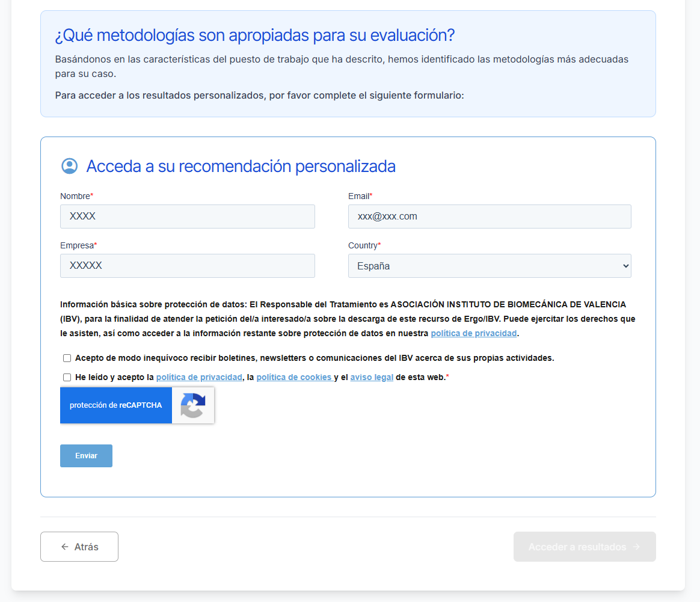Check the 'He leído y acepto' checkbox

point(67,377)
